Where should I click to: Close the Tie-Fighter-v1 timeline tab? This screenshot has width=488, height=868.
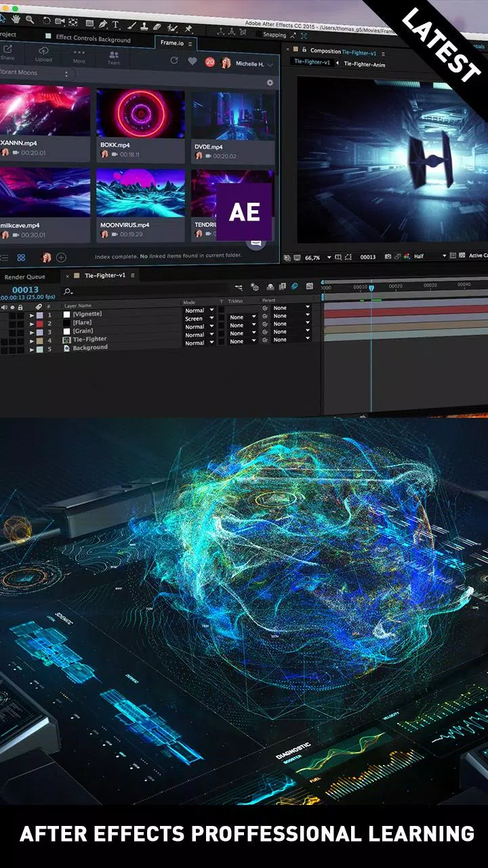click(x=67, y=275)
